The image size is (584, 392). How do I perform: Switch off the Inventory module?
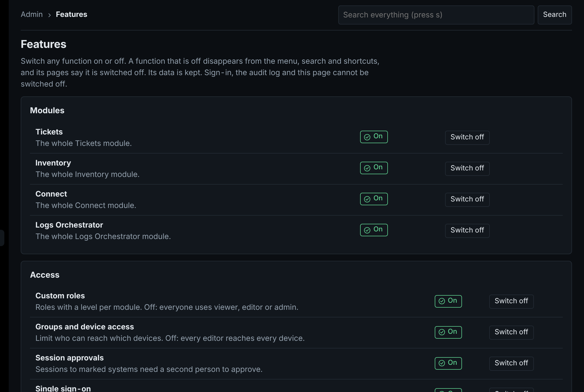point(467,169)
